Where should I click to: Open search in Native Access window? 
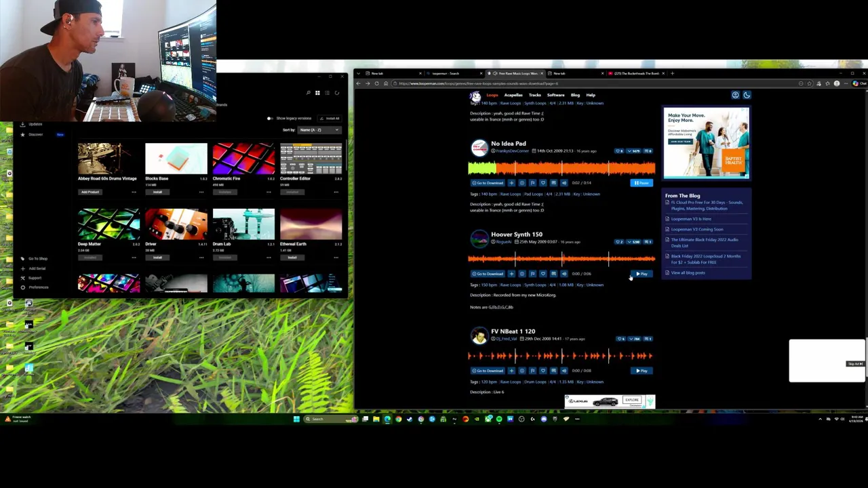[x=308, y=93]
